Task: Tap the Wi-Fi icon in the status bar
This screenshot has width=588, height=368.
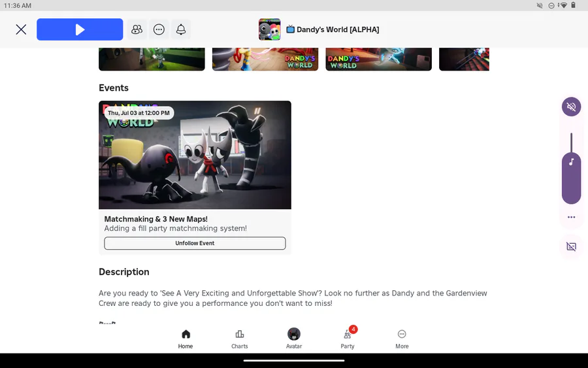Action: click(563, 5)
